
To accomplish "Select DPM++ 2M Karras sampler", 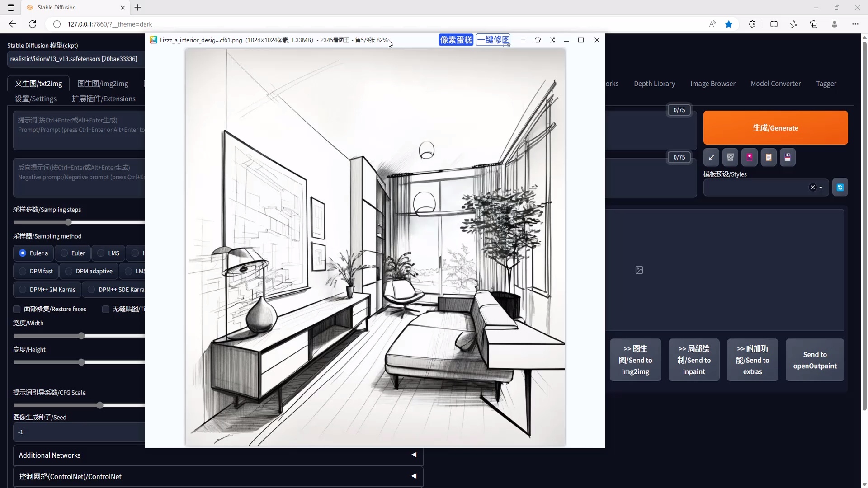I will [47, 290].
